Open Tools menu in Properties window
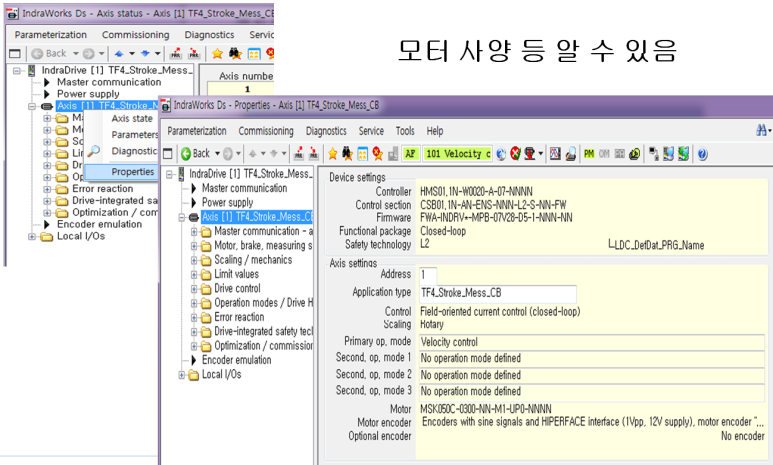Image resolution: width=773 pixels, height=465 pixels. click(405, 131)
